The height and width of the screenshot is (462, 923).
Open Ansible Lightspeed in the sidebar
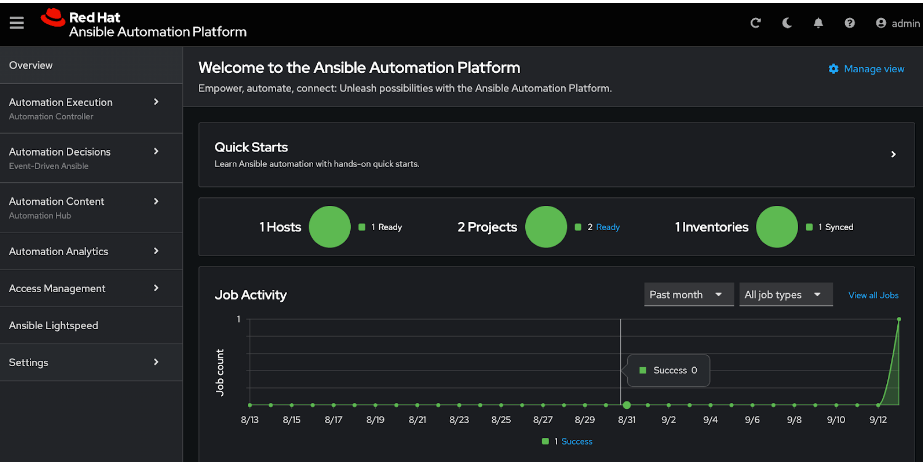91,325
